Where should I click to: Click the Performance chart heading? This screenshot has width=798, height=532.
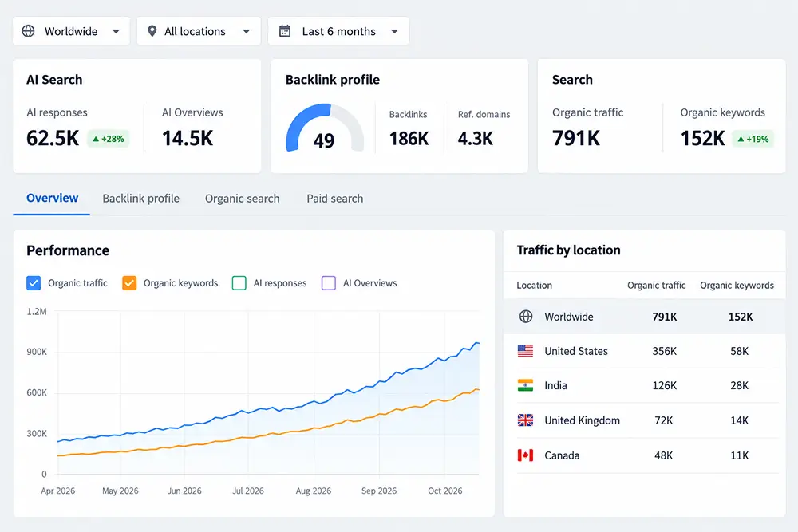[x=68, y=250]
